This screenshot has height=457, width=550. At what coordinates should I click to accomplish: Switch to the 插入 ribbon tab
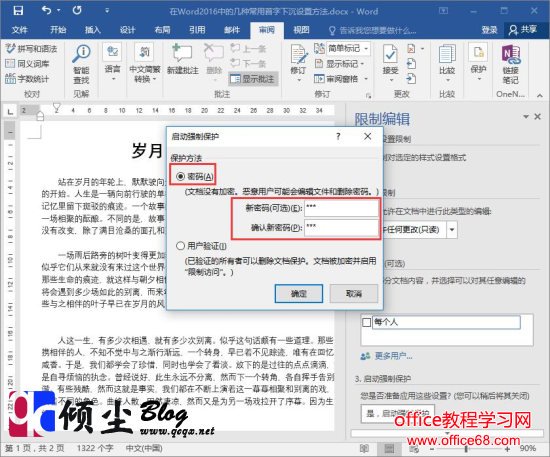click(93, 30)
